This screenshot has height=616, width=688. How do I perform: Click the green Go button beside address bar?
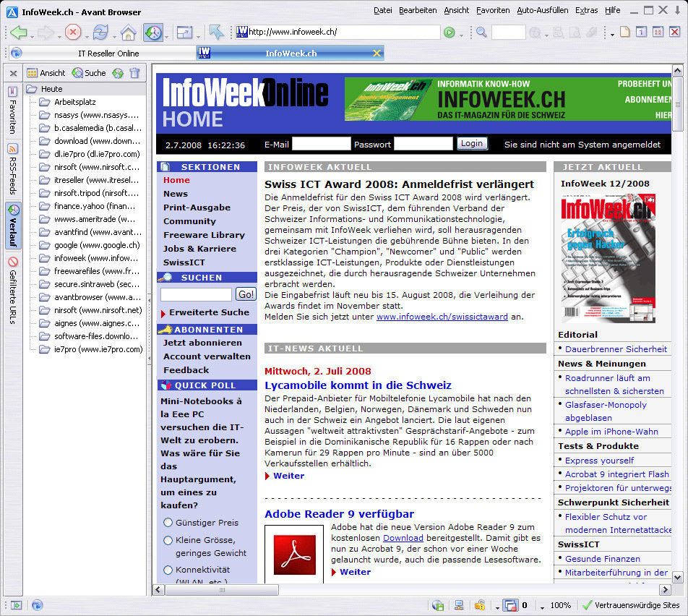pos(449,32)
